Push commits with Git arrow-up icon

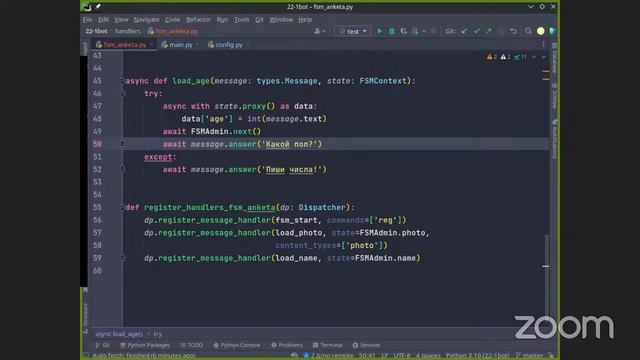click(x=489, y=31)
